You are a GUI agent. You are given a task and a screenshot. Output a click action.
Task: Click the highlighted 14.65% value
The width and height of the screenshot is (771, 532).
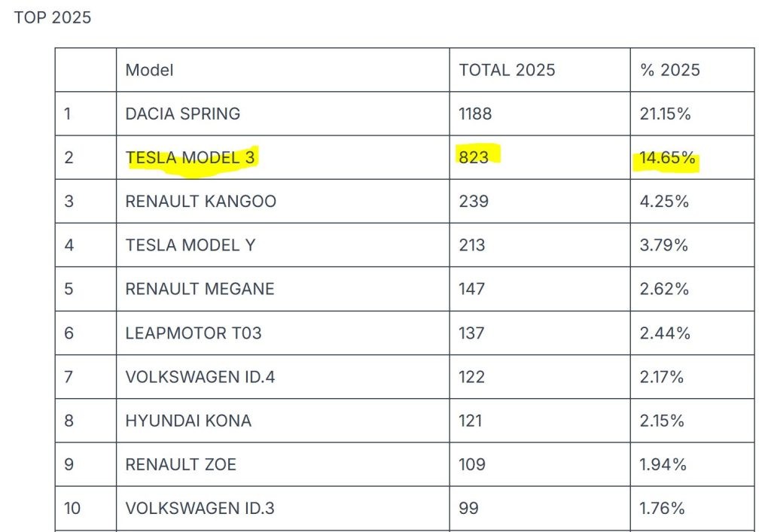pos(666,157)
